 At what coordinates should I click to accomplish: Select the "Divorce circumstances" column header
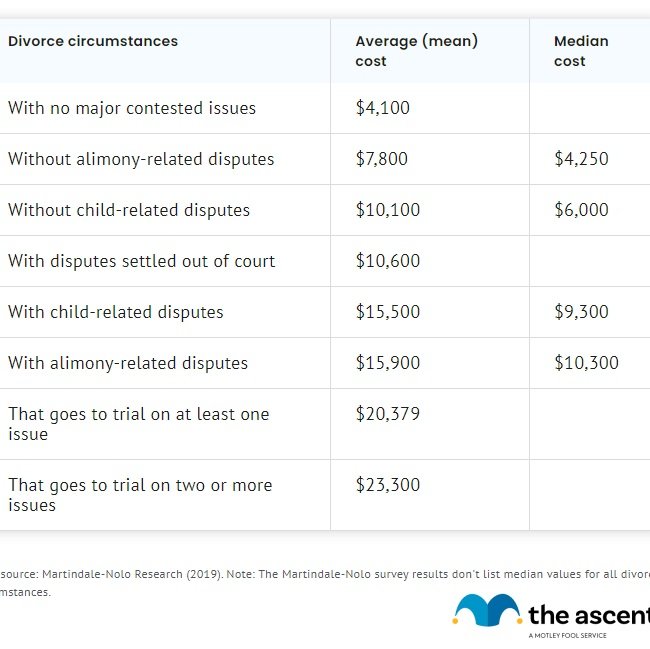(x=93, y=42)
